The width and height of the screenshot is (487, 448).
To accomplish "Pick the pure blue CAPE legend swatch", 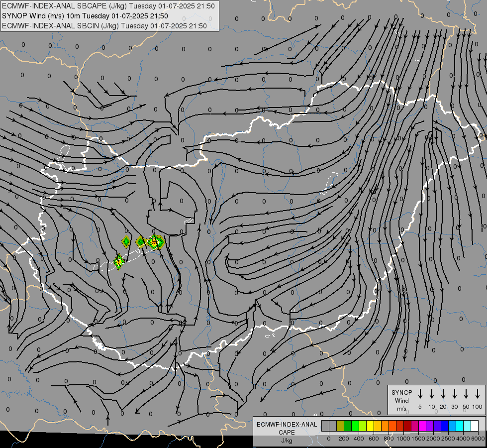I will [x=445, y=426].
